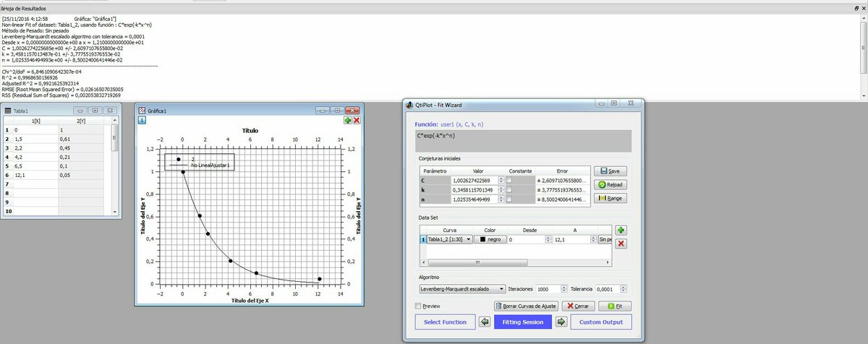
Task: Open the Sin pesado weighting dropdown
Action: point(605,239)
